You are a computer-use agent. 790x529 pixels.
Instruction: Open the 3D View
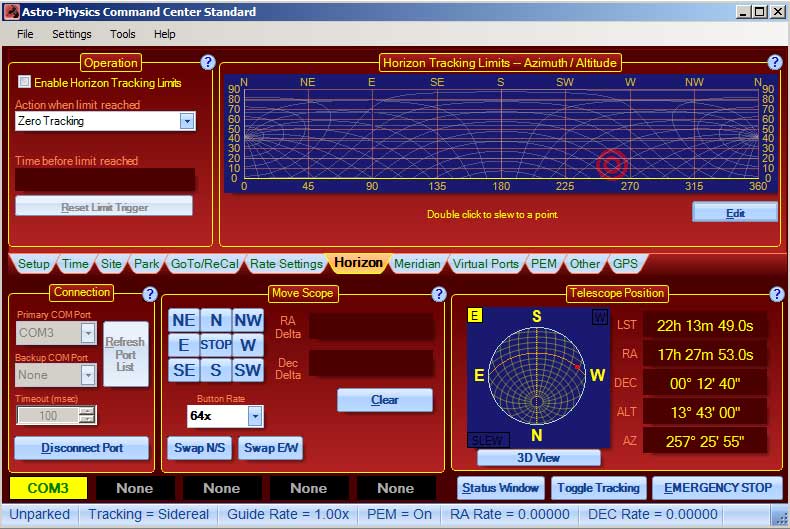click(538, 457)
